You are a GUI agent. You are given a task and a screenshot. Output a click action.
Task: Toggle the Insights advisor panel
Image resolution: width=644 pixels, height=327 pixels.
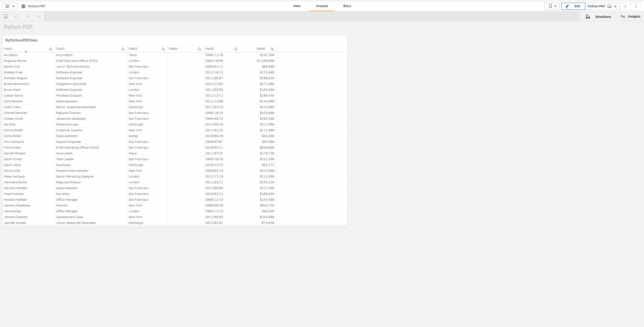pos(630,17)
